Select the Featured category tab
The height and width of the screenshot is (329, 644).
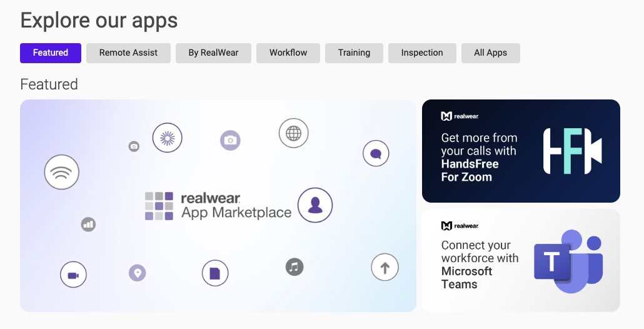tap(51, 53)
